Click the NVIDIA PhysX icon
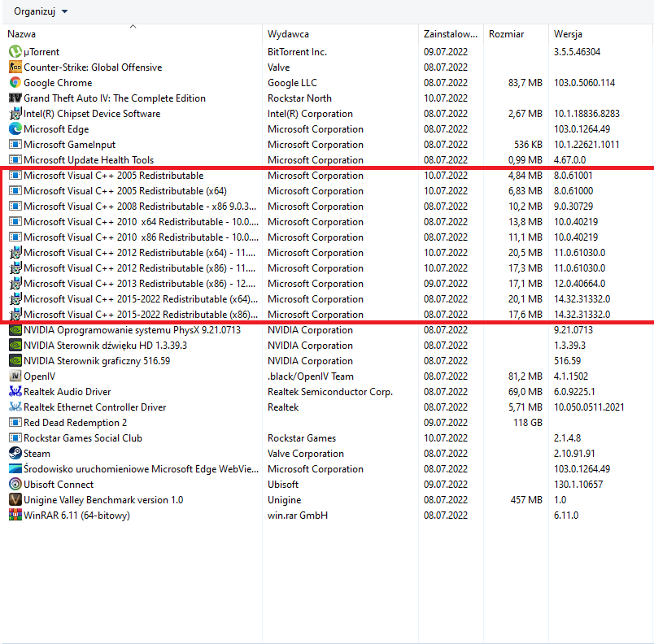This screenshot has height=644, width=654. coord(15,329)
